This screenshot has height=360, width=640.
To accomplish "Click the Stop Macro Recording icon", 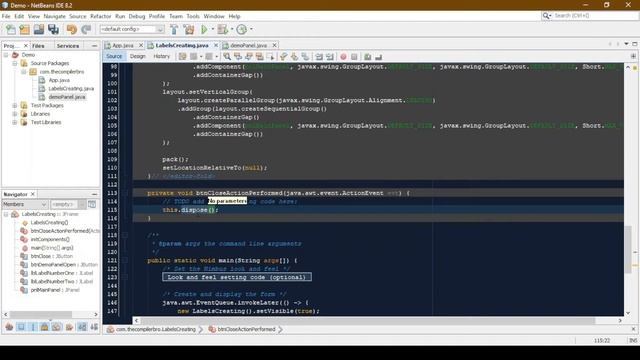I will [354, 57].
